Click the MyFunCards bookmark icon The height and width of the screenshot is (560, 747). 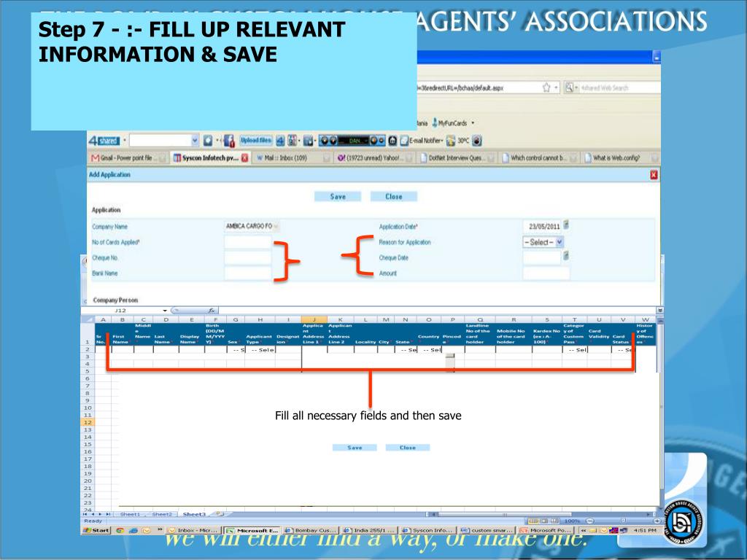[435, 122]
